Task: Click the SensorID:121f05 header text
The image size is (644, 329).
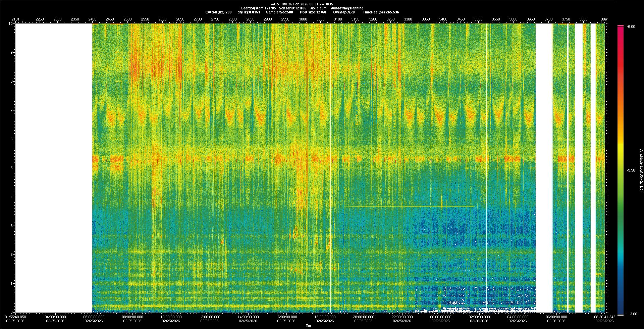Action: [x=292, y=8]
